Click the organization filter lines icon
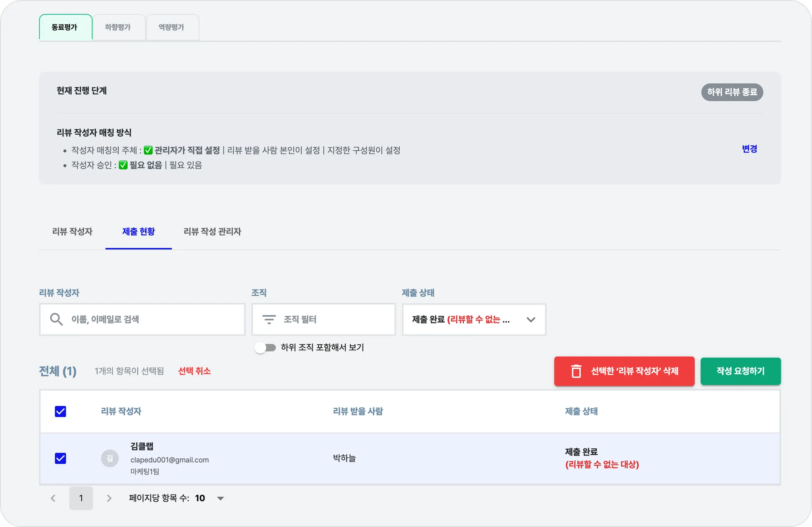Viewport: 812px width, 527px height. (269, 319)
